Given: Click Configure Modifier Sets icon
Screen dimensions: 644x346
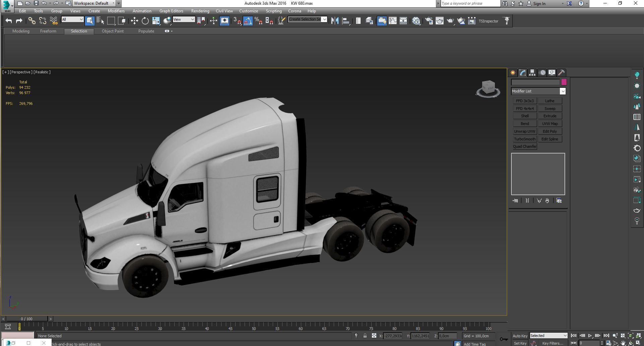Looking at the screenshot, I should pos(559,201).
